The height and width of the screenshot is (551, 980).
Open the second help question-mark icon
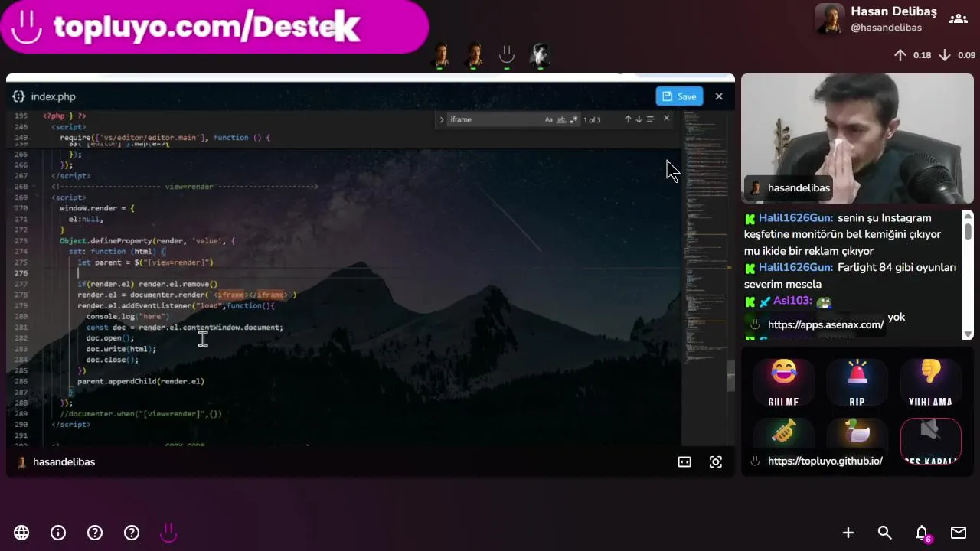pos(132,533)
